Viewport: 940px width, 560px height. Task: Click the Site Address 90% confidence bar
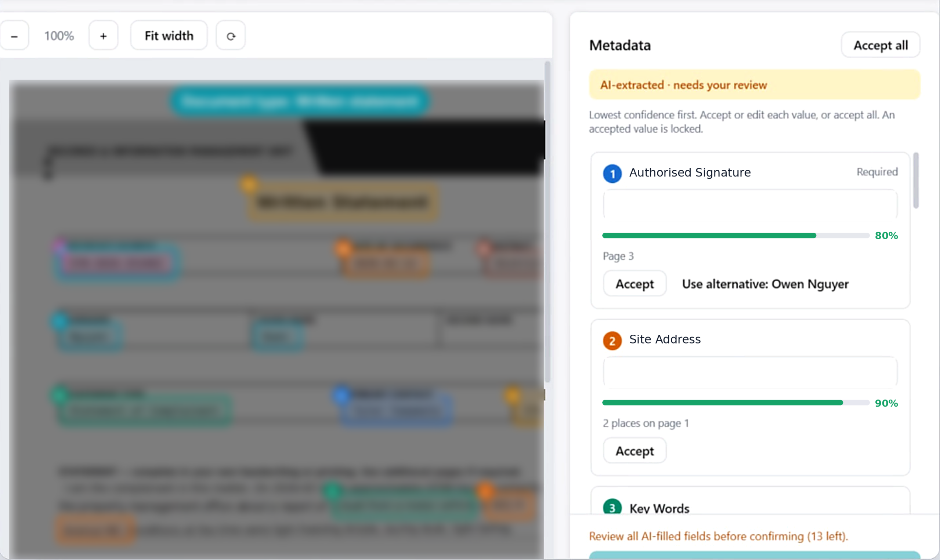(x=736, y=403)
